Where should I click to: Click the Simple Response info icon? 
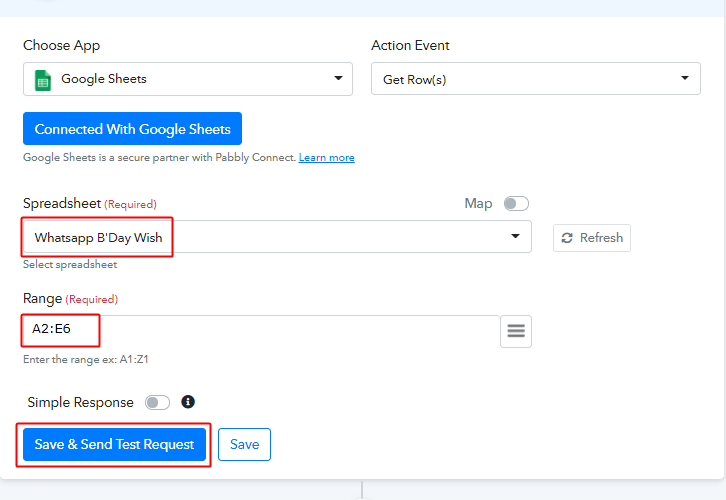point(188,402)
